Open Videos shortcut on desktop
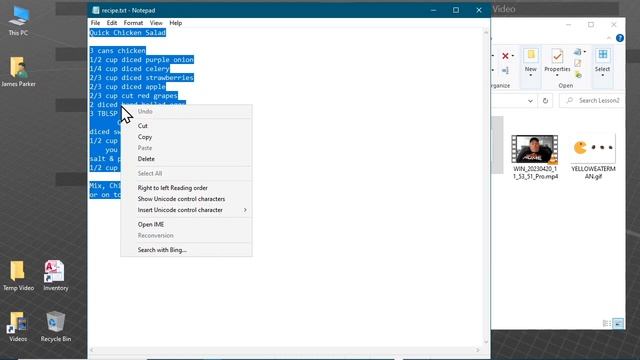Image resolution: width=640 pixels, height=360 pixels. pos(18,327)
